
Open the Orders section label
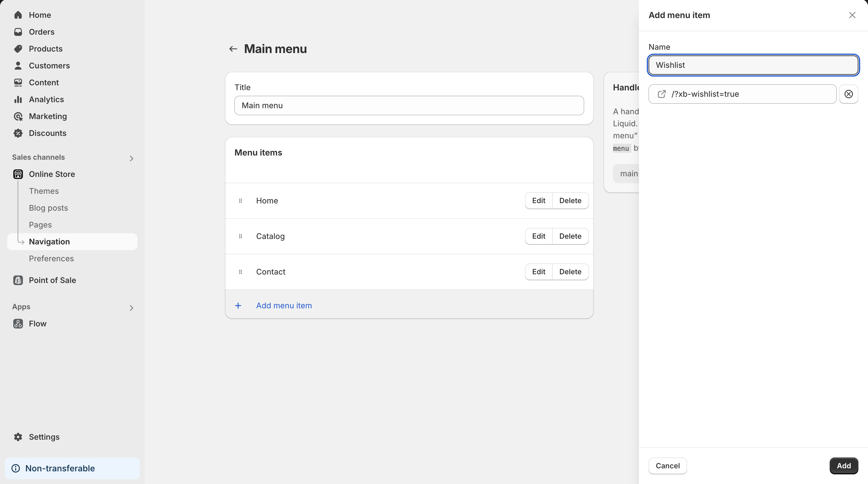point(42,32)
